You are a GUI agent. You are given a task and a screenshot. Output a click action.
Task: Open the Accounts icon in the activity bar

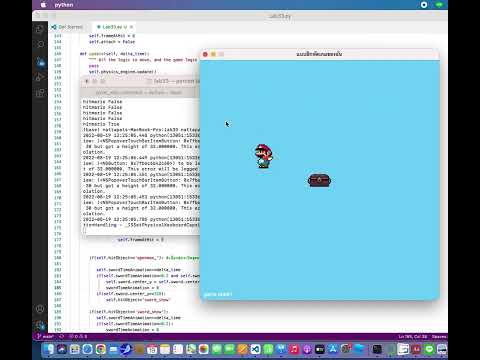coord(40,309)
